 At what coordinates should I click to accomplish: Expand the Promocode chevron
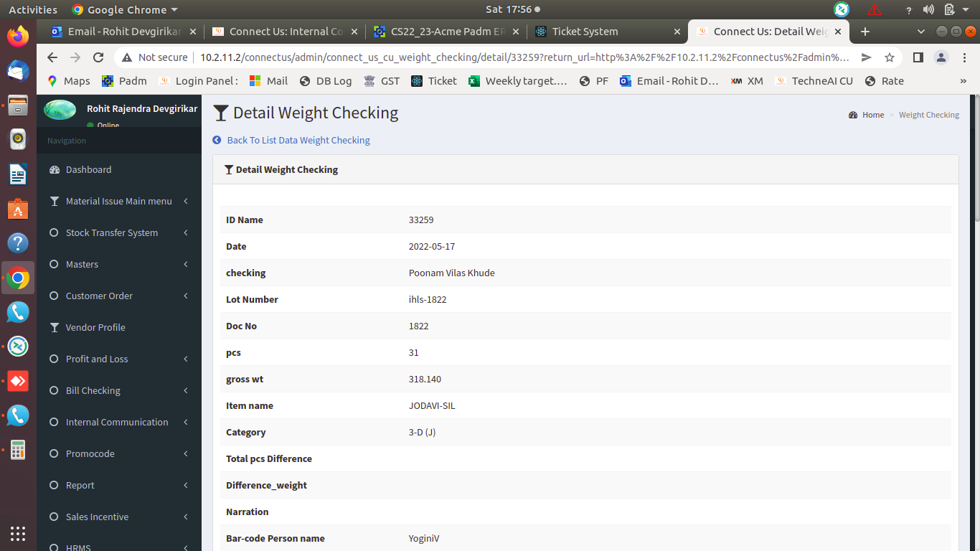[x=186, y=453]
